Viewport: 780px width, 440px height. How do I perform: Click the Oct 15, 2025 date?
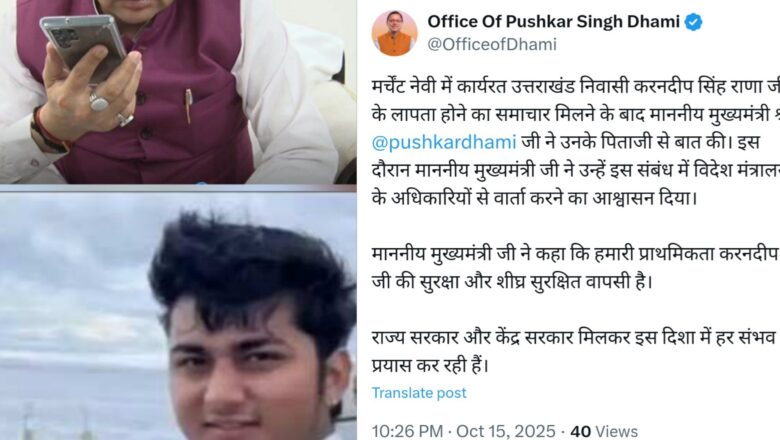click(x=505, y=431)
